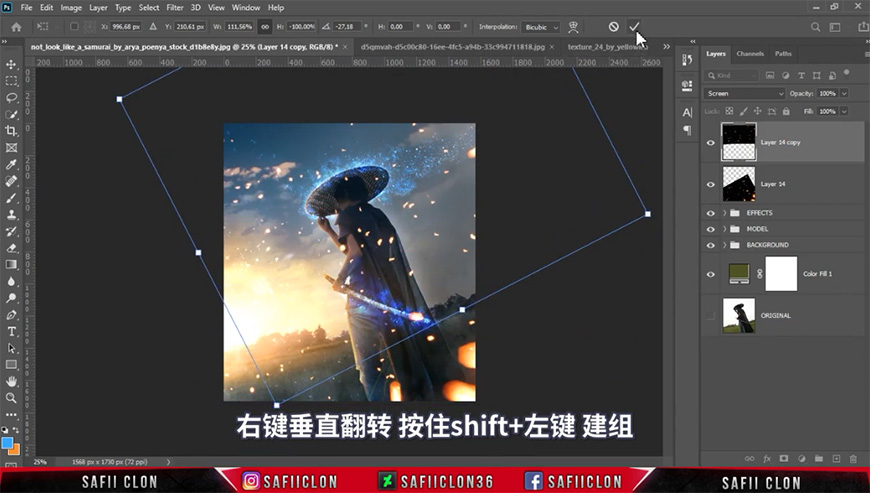870x493 pixels.
Task: Click the foreground blue color swatch
Action: (x=7, y=443)
